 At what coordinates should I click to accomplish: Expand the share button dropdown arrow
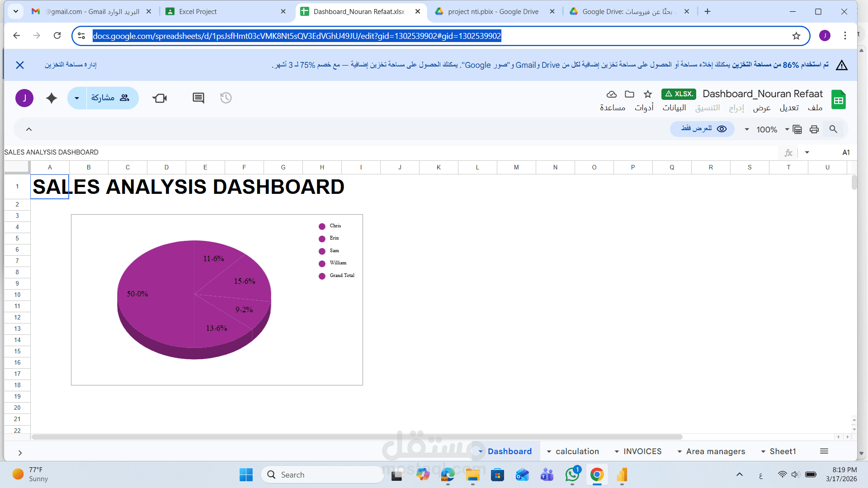coord(77,98)
